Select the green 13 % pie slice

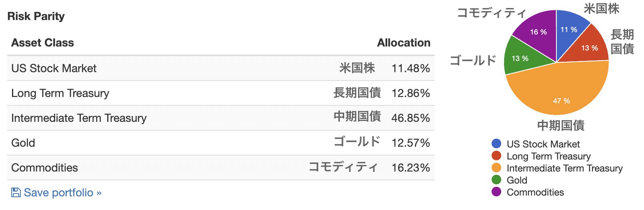[520, 58]
